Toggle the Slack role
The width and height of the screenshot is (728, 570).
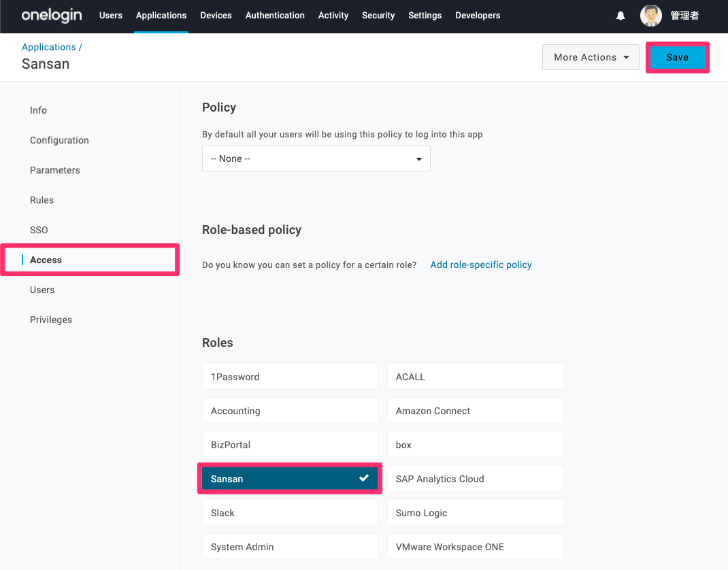[290, 512]
